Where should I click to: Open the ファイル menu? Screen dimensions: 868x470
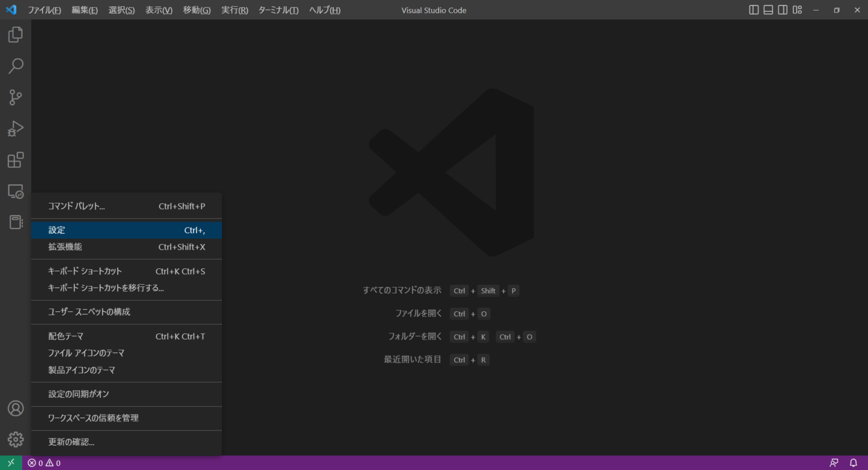[45, 10]
